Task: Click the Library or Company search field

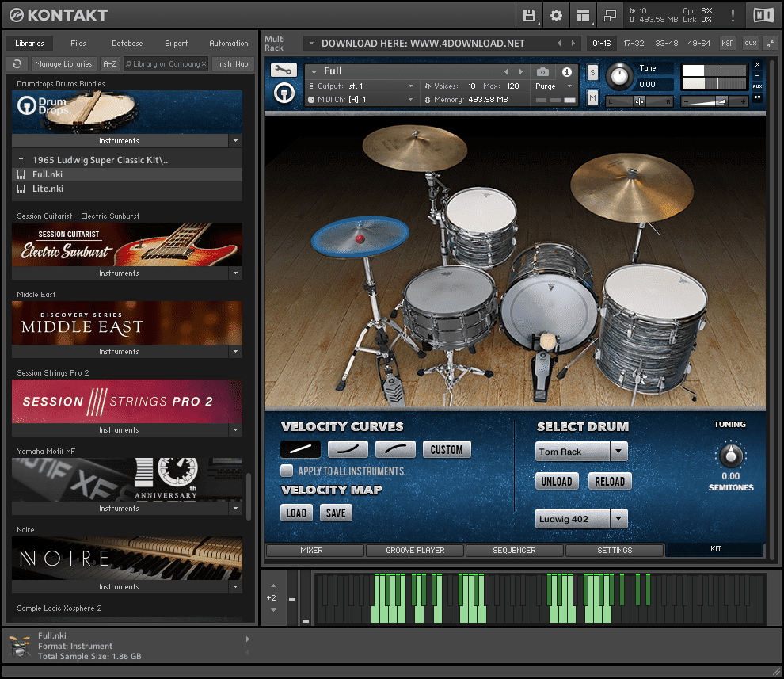Action: tap(166, 63)
